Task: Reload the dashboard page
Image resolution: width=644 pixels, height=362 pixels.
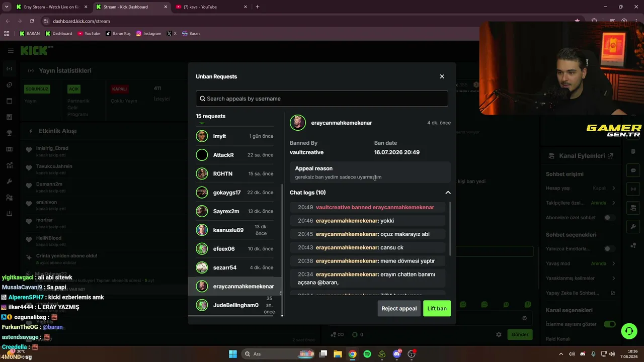Action: [32, 21]
